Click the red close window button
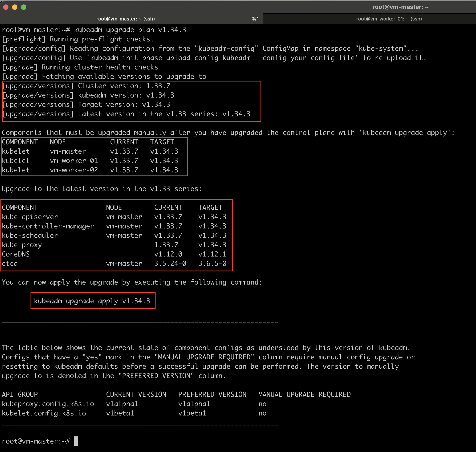The image size is (476, 452). (6, 7)
